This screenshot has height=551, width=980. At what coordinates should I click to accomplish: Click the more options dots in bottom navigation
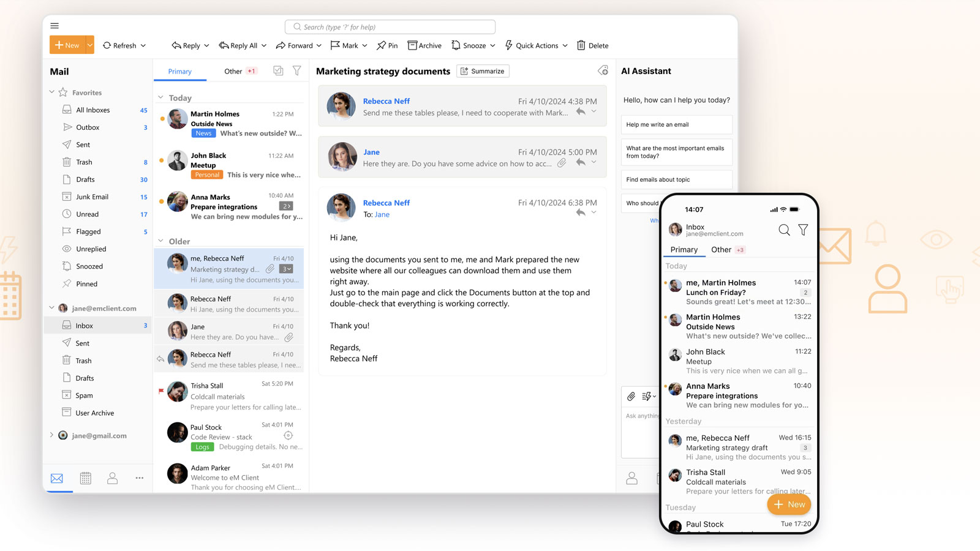(x=140, y=478)
